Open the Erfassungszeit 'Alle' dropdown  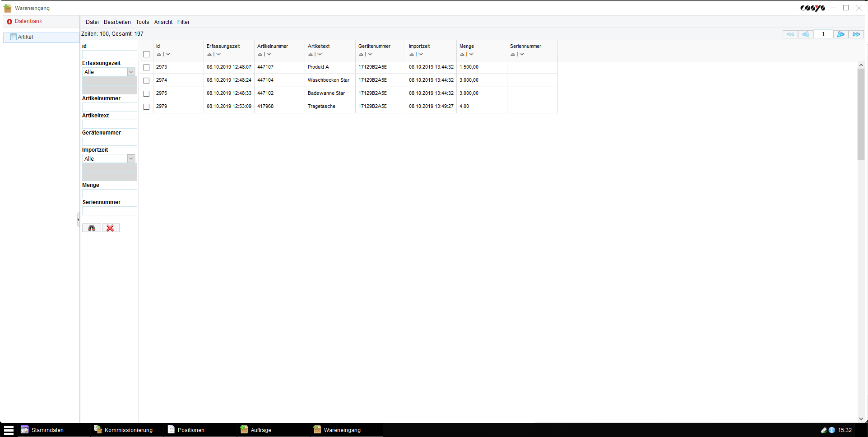click(130, 72)
